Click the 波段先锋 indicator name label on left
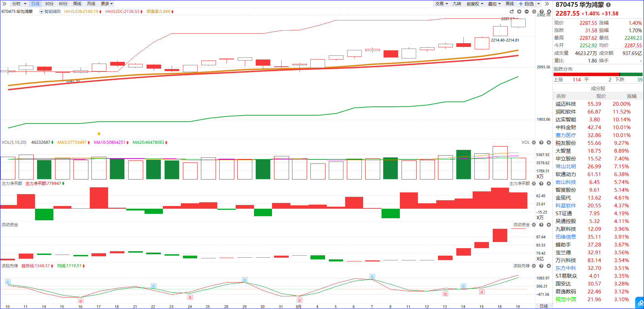Viewport: 644px width, 309px height. [10, 266]
